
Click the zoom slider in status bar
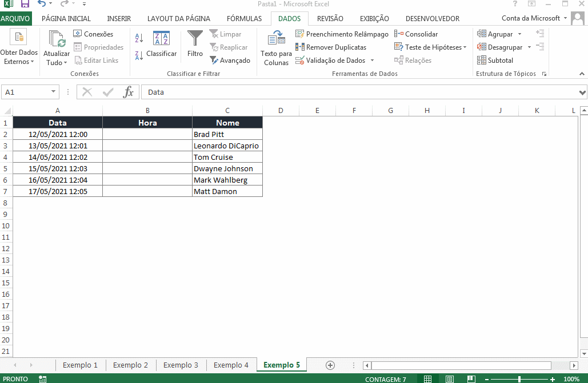pyautogui.click(x=519, y=379)
